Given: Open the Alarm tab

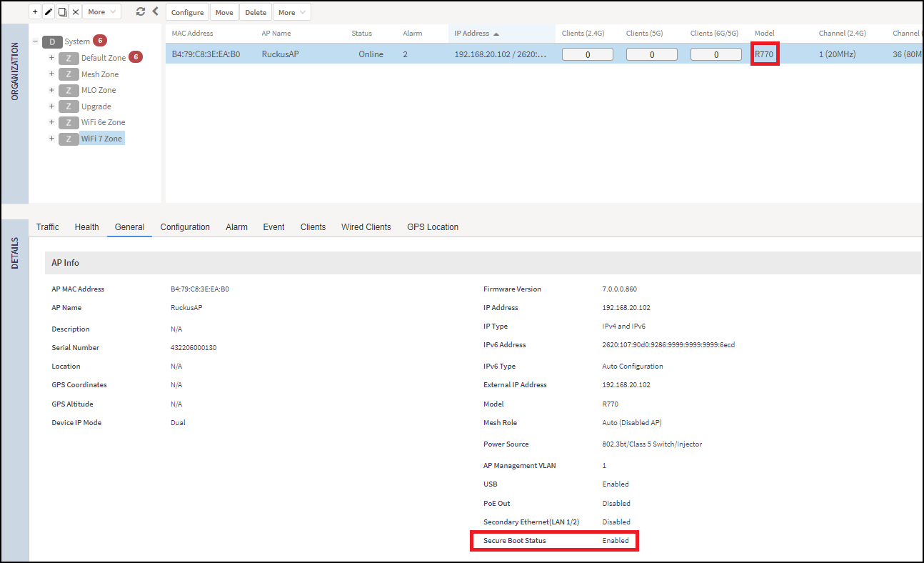Looking at the screenshot, I should 236,227.
